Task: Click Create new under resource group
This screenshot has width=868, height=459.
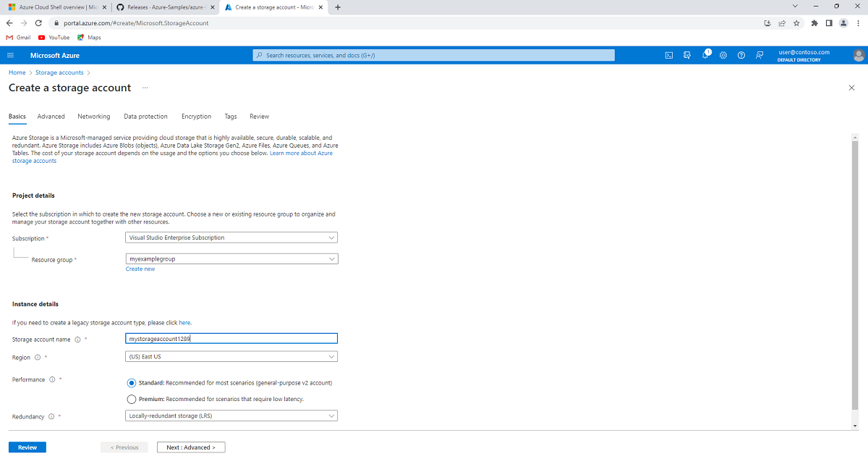Action: [140, 269]
